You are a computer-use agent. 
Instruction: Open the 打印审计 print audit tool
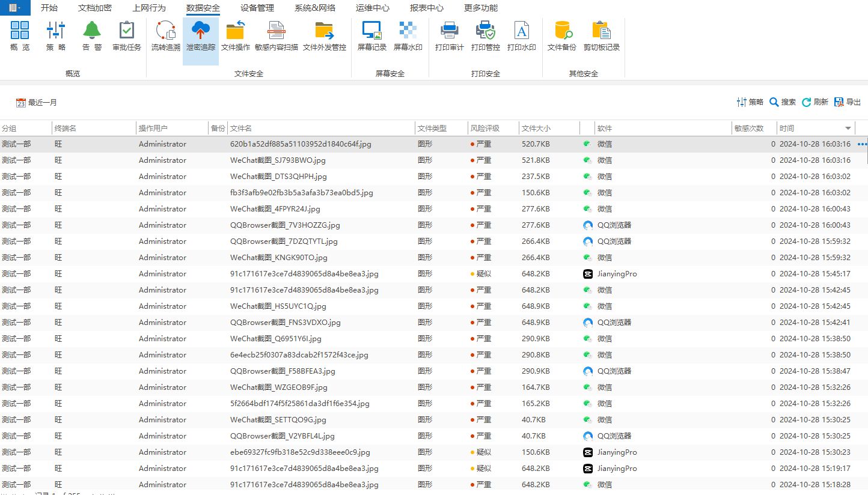click(449, 36)
